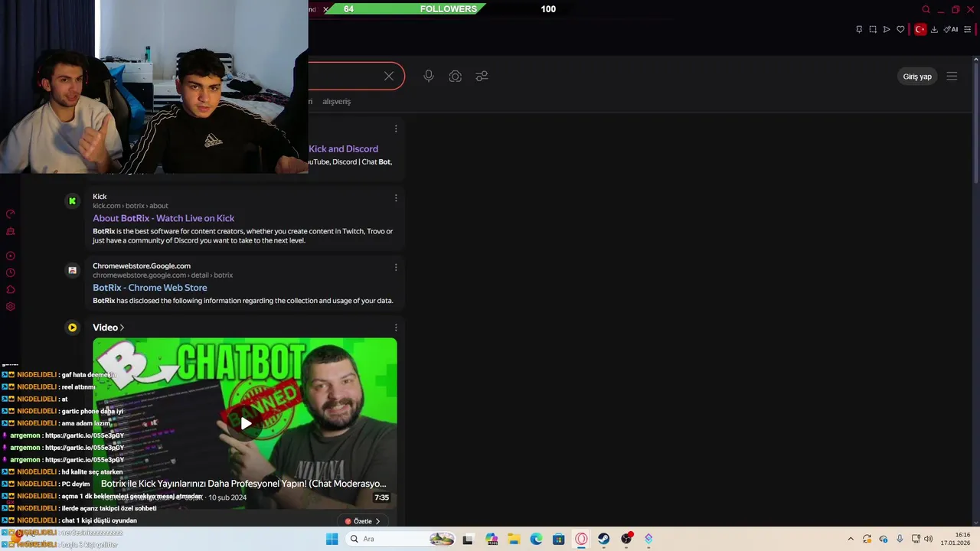This screenshot has height=551, width=980.
Task: Open Microsoft Store from the taskbar
Action: (x=559, y=539)
